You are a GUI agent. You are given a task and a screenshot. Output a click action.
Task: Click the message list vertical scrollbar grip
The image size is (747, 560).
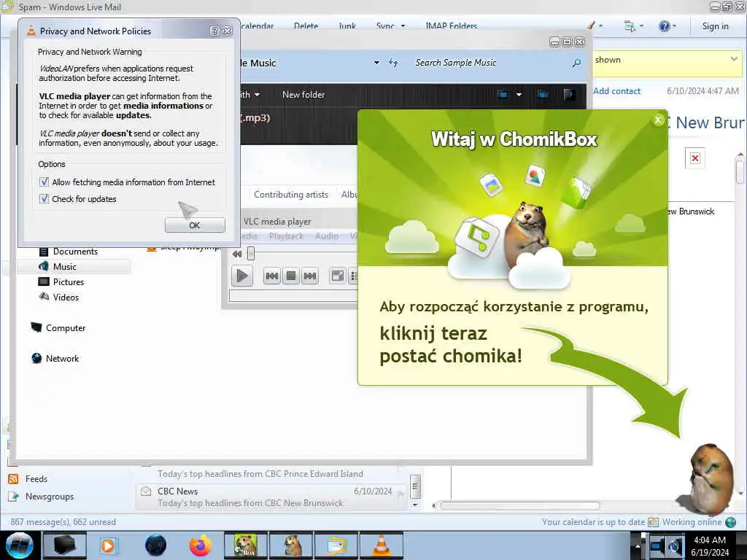tap(415, 486)
